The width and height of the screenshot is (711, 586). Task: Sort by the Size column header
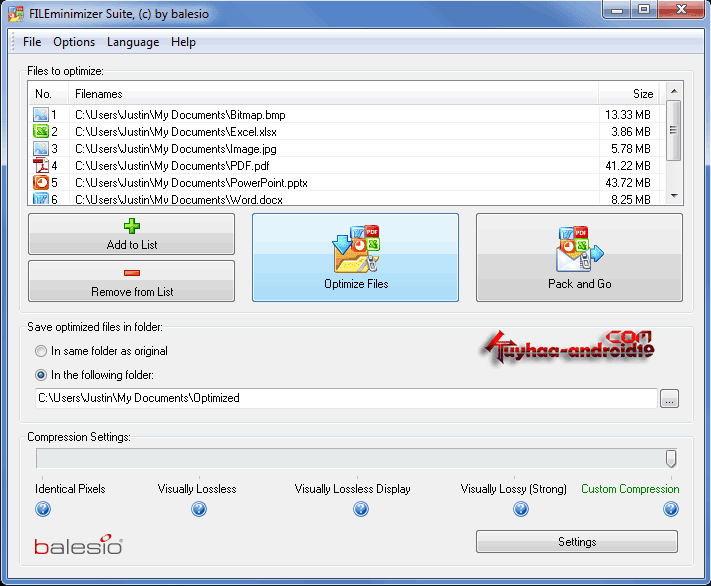628,94
